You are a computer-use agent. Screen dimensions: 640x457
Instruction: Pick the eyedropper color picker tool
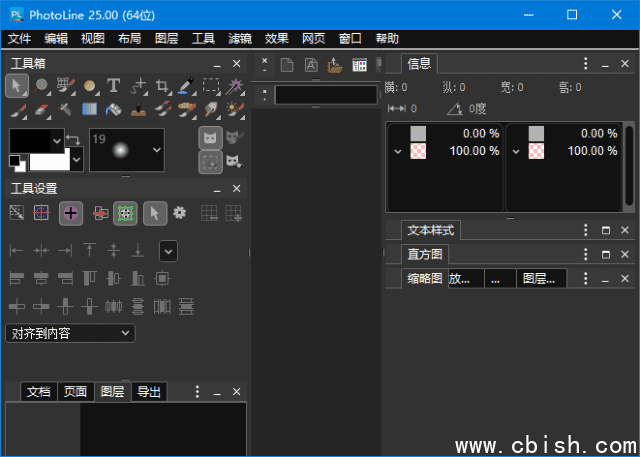(x=186, y=86)
